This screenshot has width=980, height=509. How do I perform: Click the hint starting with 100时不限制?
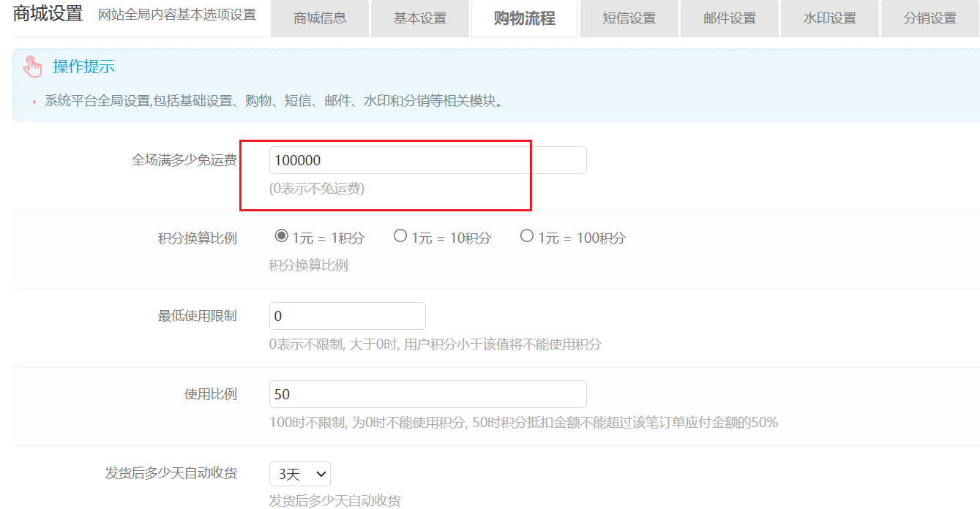[523, 423]
